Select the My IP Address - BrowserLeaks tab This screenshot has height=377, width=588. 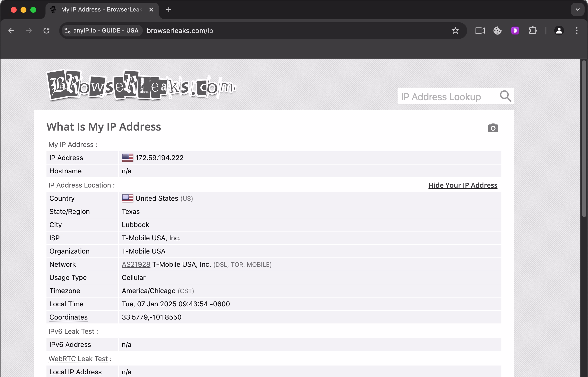[102, 10]
